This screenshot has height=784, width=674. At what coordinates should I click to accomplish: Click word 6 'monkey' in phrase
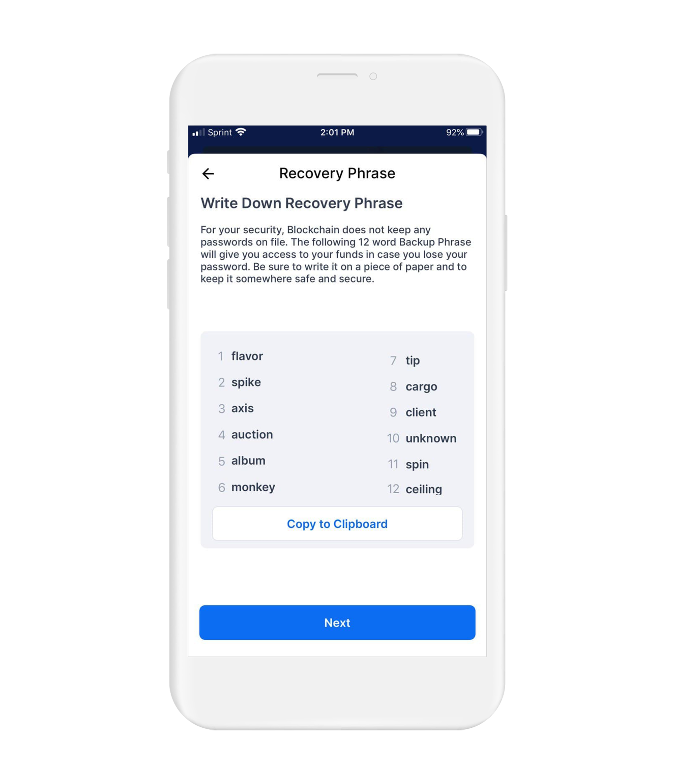[256, 487]
